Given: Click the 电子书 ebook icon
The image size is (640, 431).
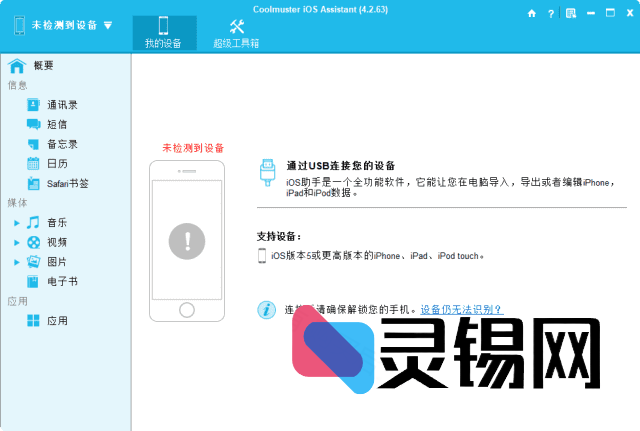Looking at the screenshot, I should coord(33,281).
